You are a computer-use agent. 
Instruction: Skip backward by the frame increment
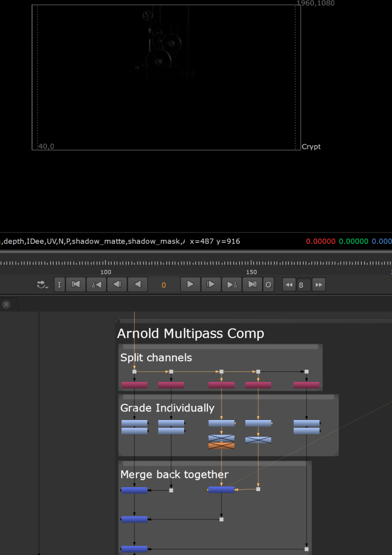[289, 285]
